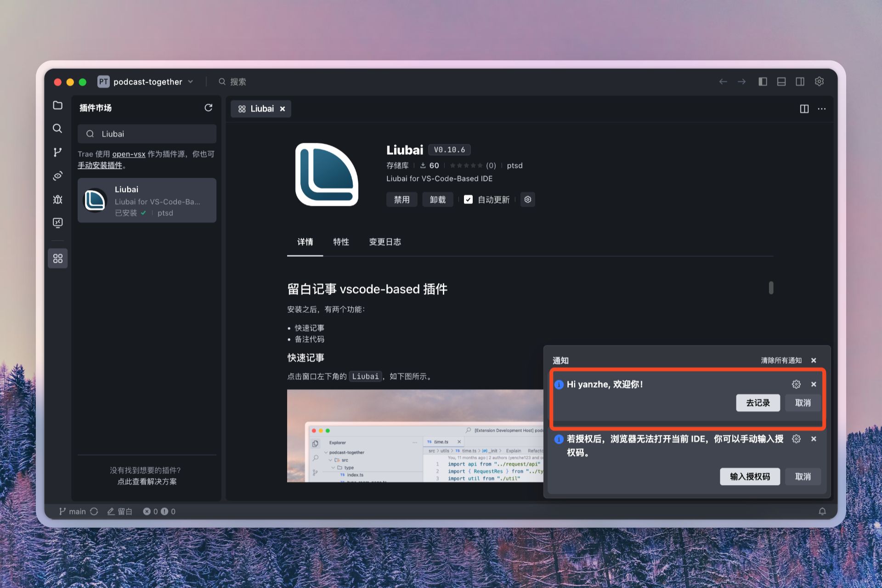Open the notification bell in status bar
This screenshot has width=882, height=588.
coord(822,511)
